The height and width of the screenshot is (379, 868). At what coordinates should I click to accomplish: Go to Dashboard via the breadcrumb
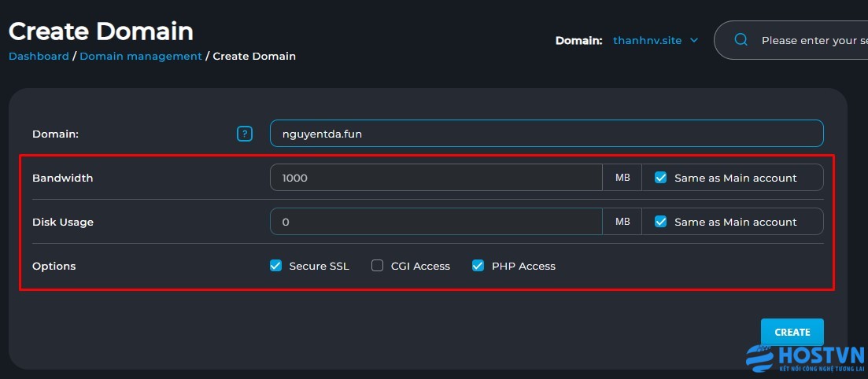coord(39,57)
